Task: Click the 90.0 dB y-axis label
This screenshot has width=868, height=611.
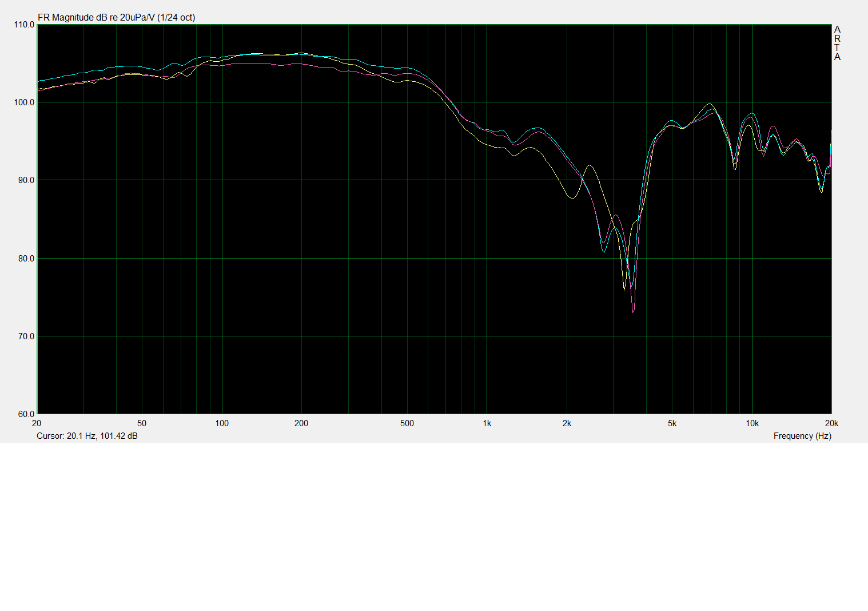Action: 25,180
